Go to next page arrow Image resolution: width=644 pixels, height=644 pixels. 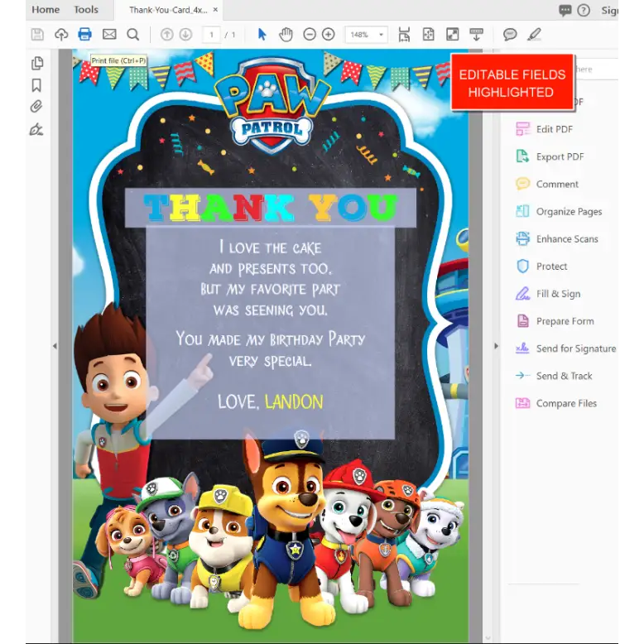click(185, 35)
